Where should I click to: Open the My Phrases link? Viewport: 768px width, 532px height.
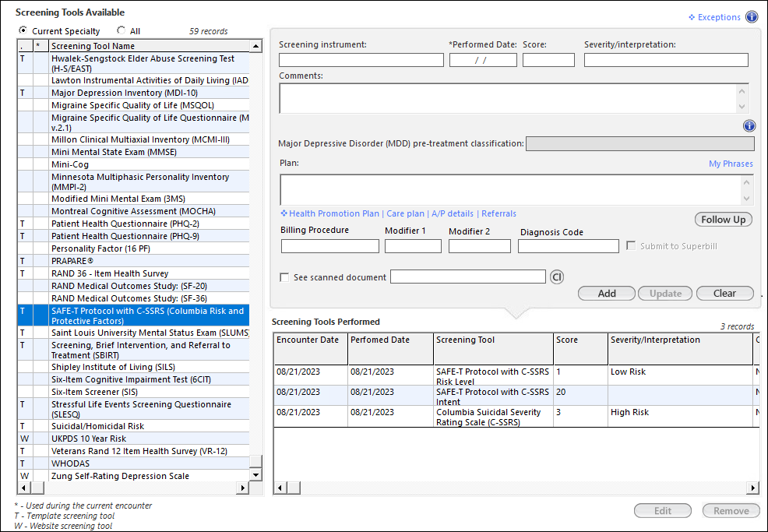(730, 164)
